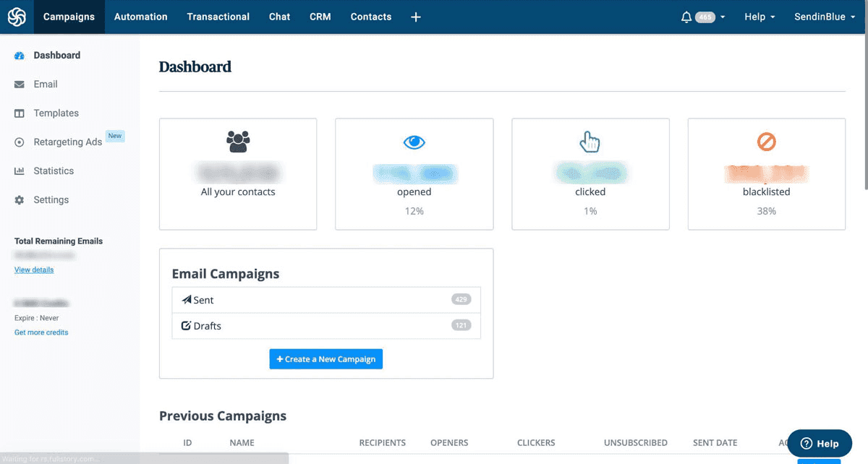Screen dimensions: 868x464
Task: Open Retargeting Ads from the sidebar
Action: click(18, 142)
